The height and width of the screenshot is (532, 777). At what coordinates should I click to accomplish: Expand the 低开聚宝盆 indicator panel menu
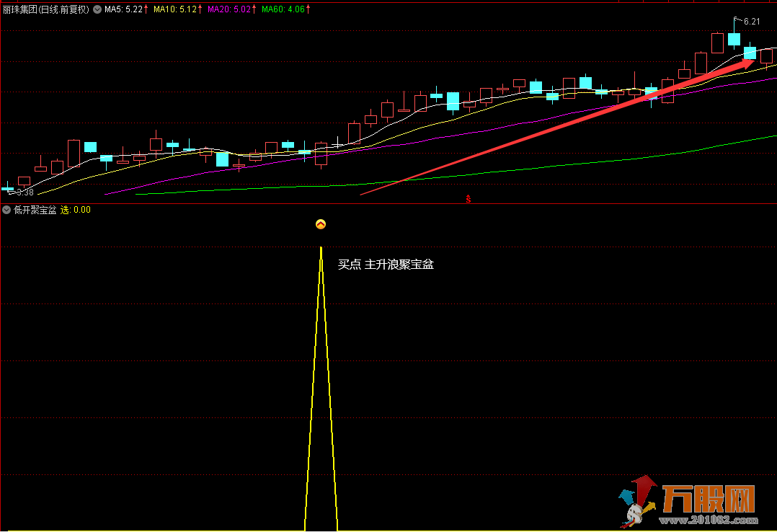[x=6, y=210]
